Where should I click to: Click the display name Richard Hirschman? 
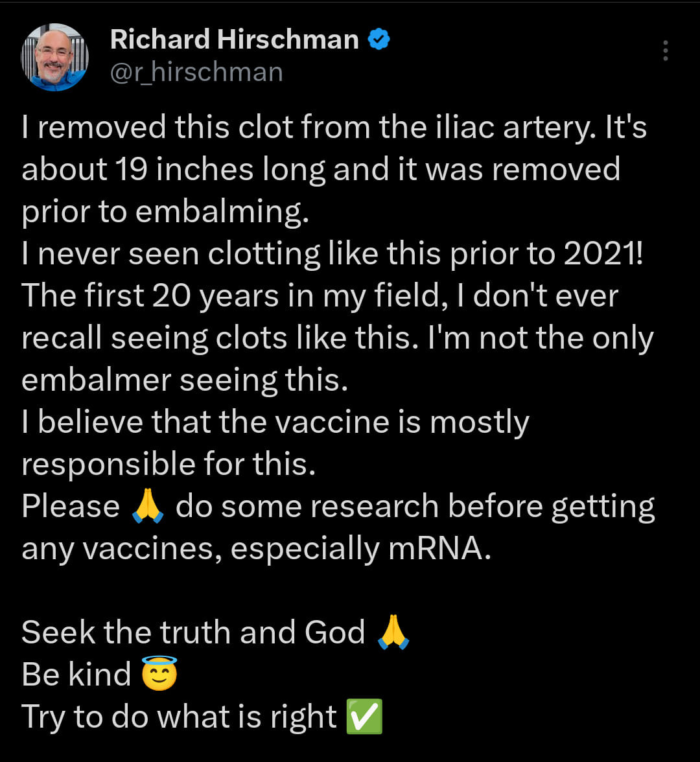[x=234, y=40]
